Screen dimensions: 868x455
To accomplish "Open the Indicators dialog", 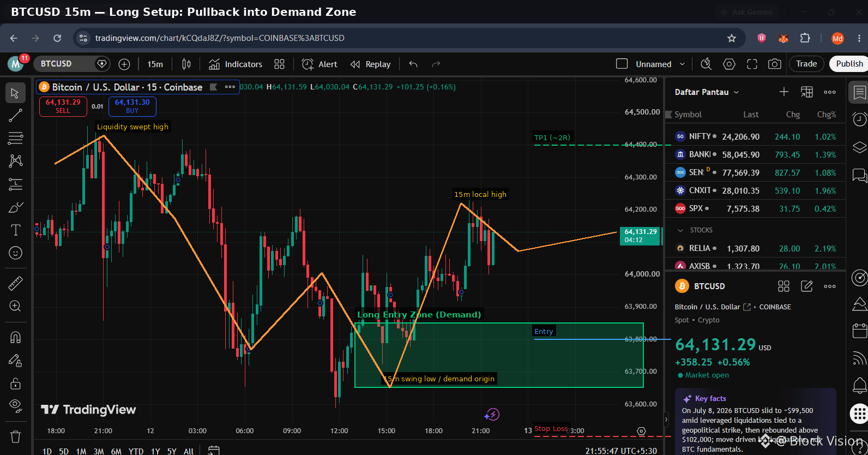I will (236, 64).
